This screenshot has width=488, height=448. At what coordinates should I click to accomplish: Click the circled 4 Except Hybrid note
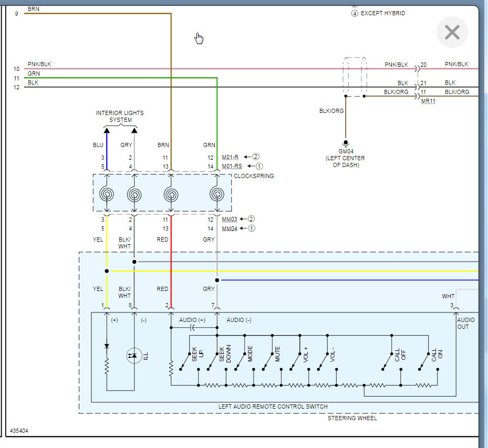click(x=355, y=13)
